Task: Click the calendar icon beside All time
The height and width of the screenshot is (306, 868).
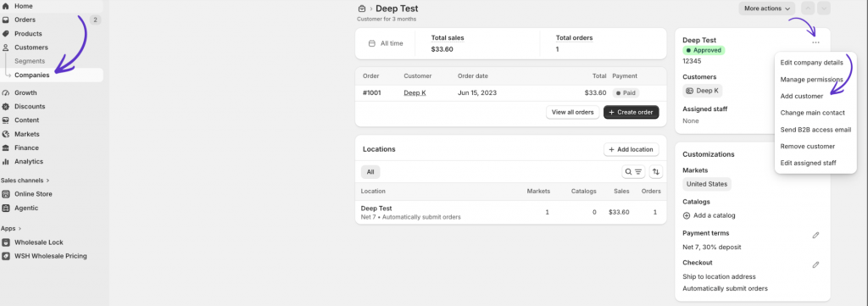Action: (x=372, y=43)
